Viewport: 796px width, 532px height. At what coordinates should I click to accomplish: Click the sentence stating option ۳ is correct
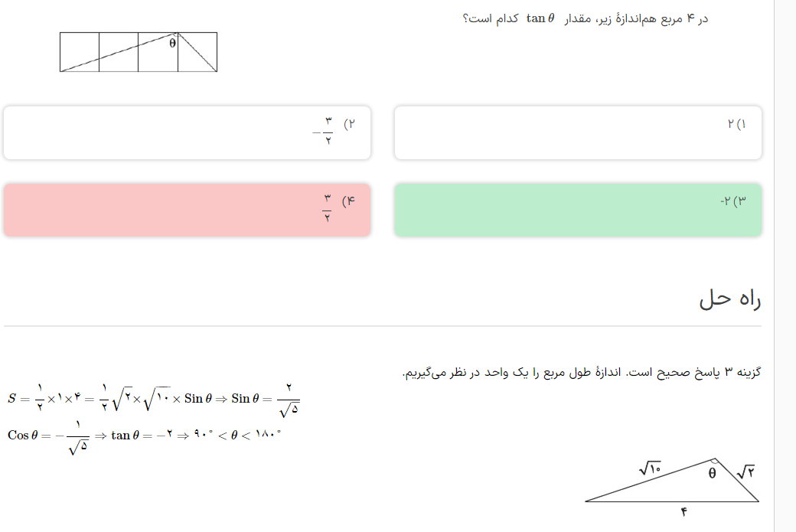point(582,372)
